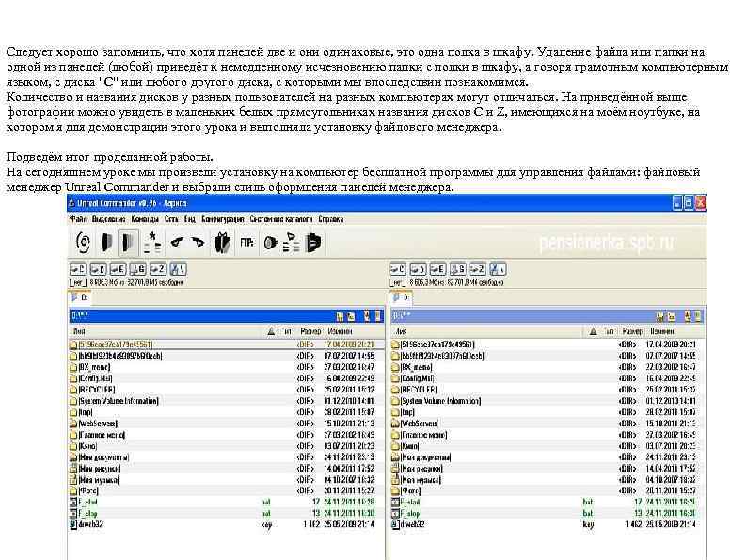The width and height of the screenshot is (747, 560).
Task: Open the Выделение menu
Action: 108,219
